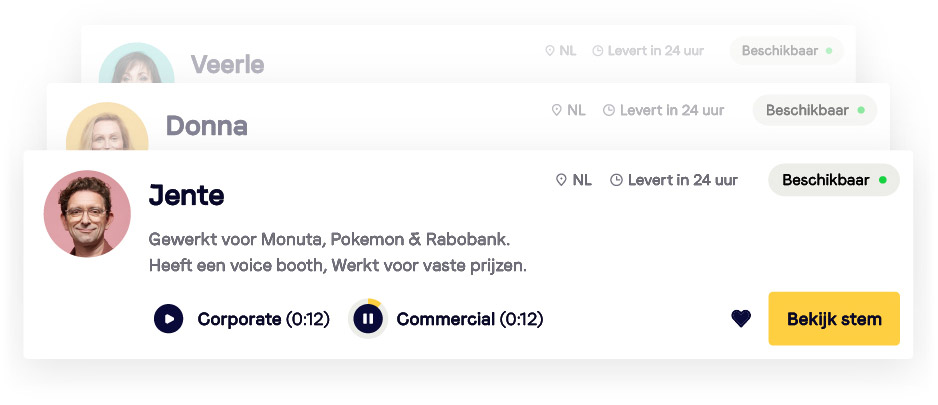Open Donna's voice card name
Image resolution: width=938 pixels, height=405 pixels.
point(206,126)
